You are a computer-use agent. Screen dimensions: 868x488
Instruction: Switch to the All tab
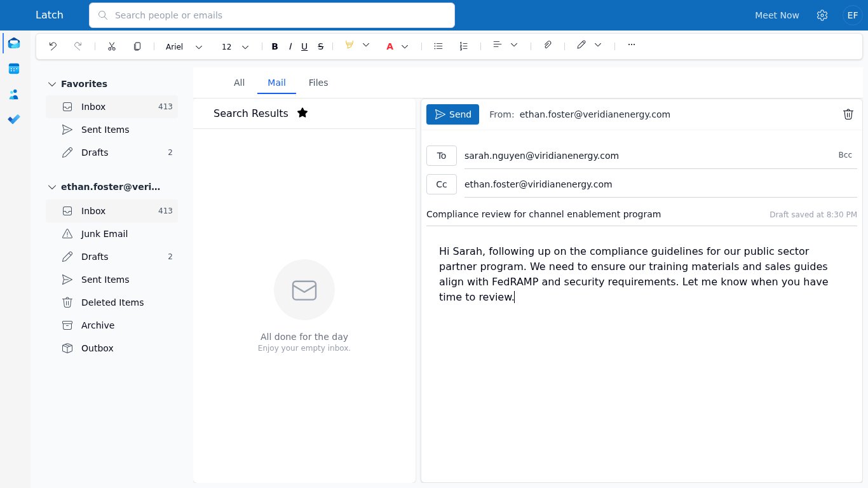(x=239, y=83)
